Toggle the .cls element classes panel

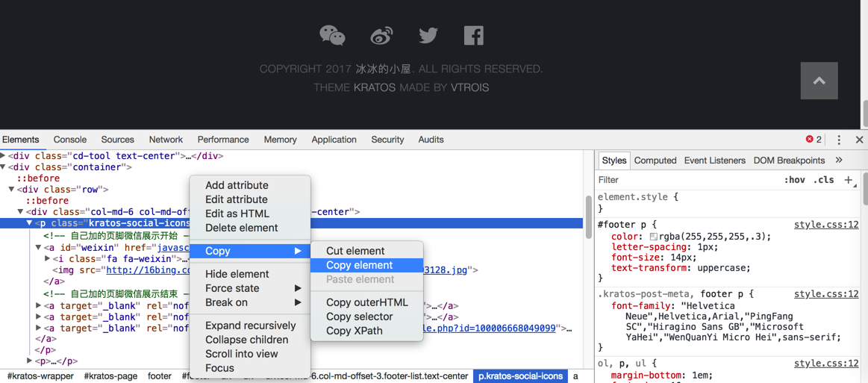click(824, 180)
